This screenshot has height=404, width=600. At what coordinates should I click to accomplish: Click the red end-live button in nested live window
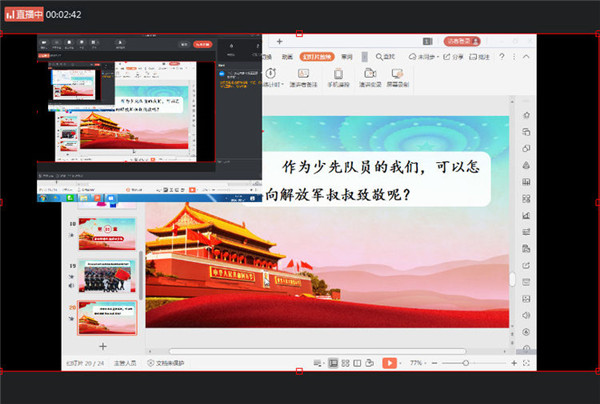point(202,44)
